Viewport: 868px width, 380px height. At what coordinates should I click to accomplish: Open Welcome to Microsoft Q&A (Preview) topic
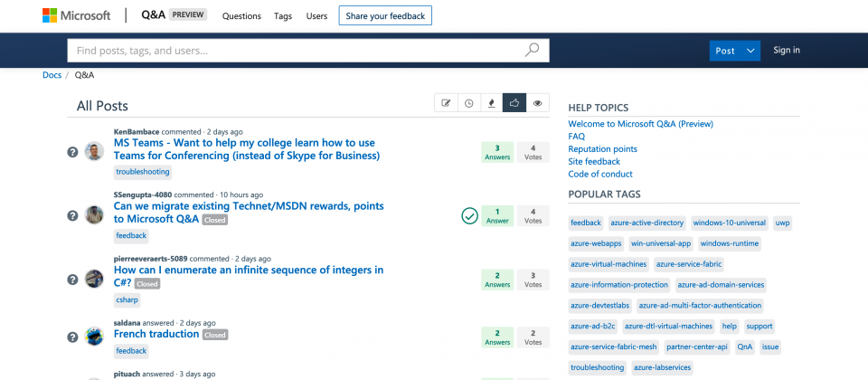[640, 124]
